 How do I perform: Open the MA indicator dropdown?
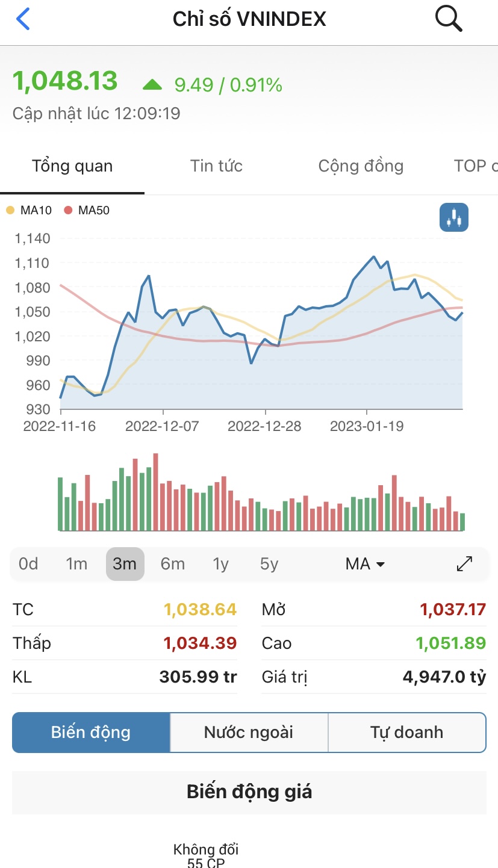click(365, 564)
